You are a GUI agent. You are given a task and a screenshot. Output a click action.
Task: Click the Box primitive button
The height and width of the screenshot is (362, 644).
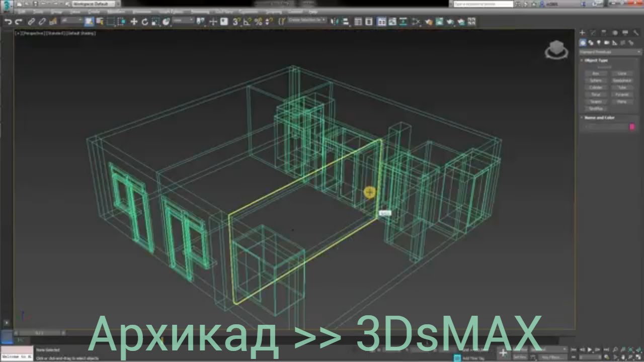(x=596, y=73)
